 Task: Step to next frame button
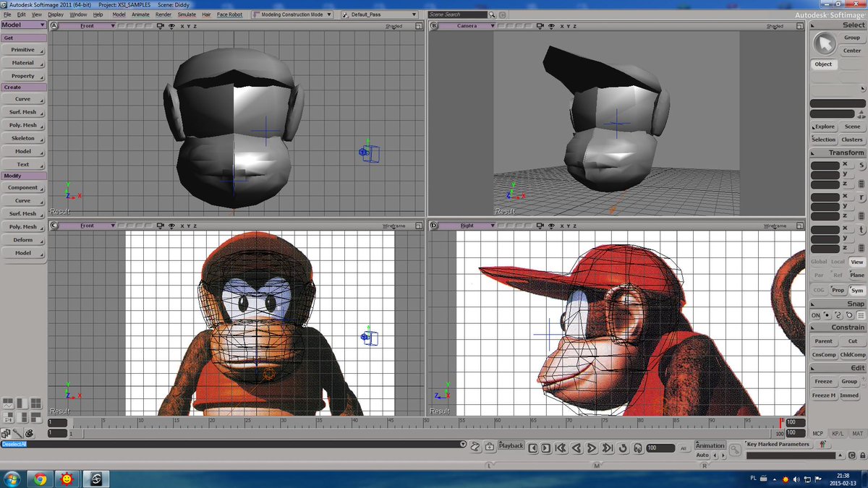pyautogui.click(x=546, y=448)
